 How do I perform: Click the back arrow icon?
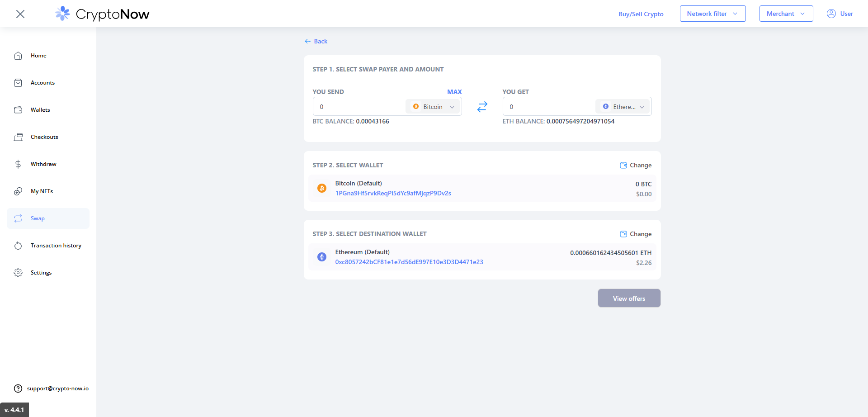coord(307,41)
